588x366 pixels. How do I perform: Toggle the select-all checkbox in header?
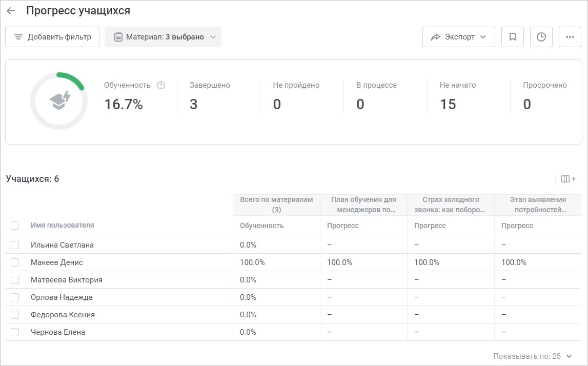point(15,226)
